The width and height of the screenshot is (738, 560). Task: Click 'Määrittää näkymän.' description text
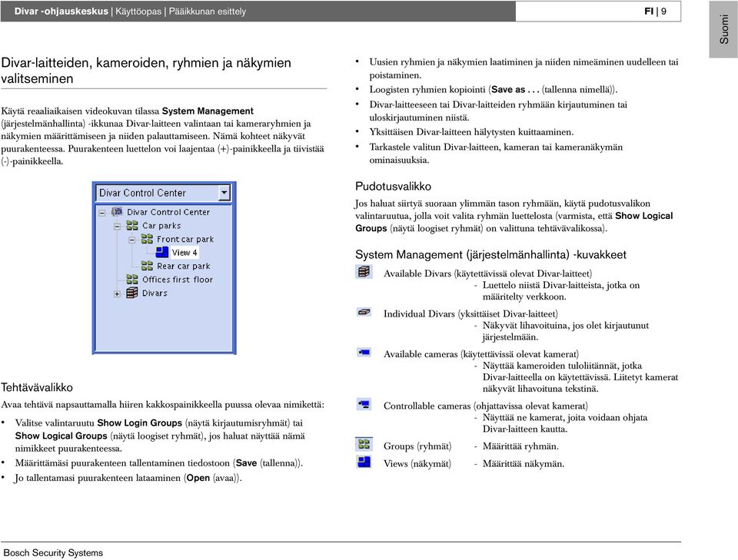(x=524, y=464)
